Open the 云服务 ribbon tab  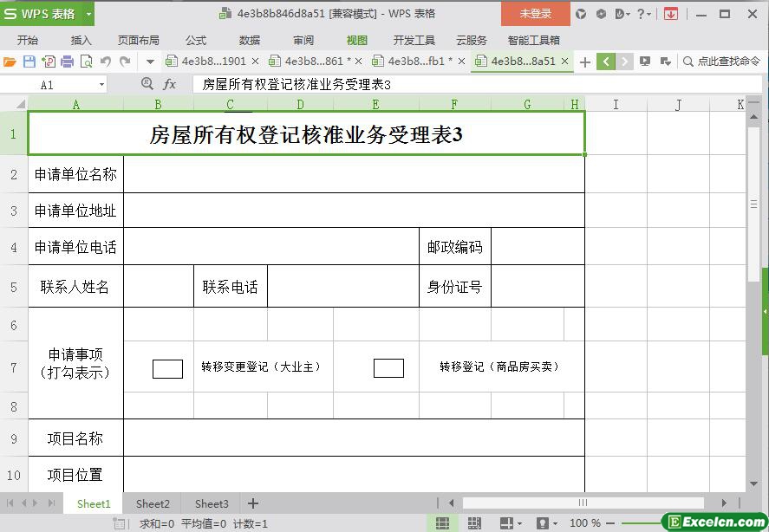coord(472,40)
